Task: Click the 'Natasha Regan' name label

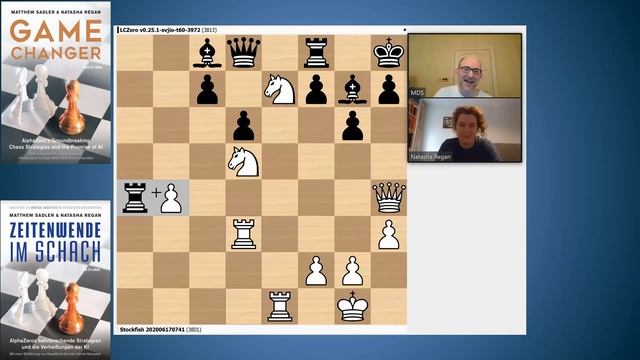Action: click(x=431, y=157)
